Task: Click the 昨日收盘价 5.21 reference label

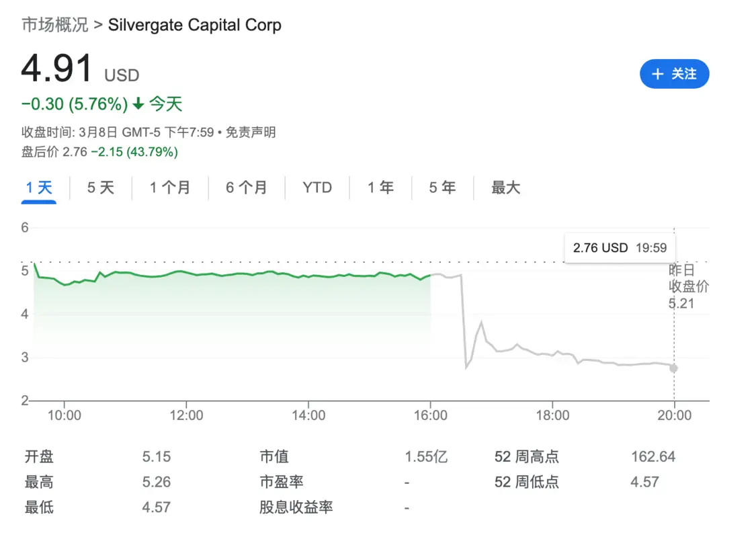Action: pos(688,286)
